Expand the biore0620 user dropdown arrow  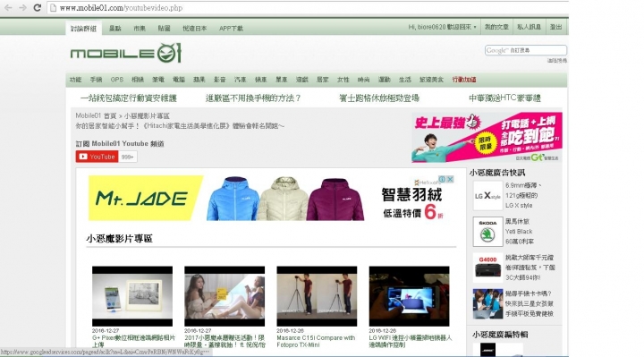click(475, 27)
